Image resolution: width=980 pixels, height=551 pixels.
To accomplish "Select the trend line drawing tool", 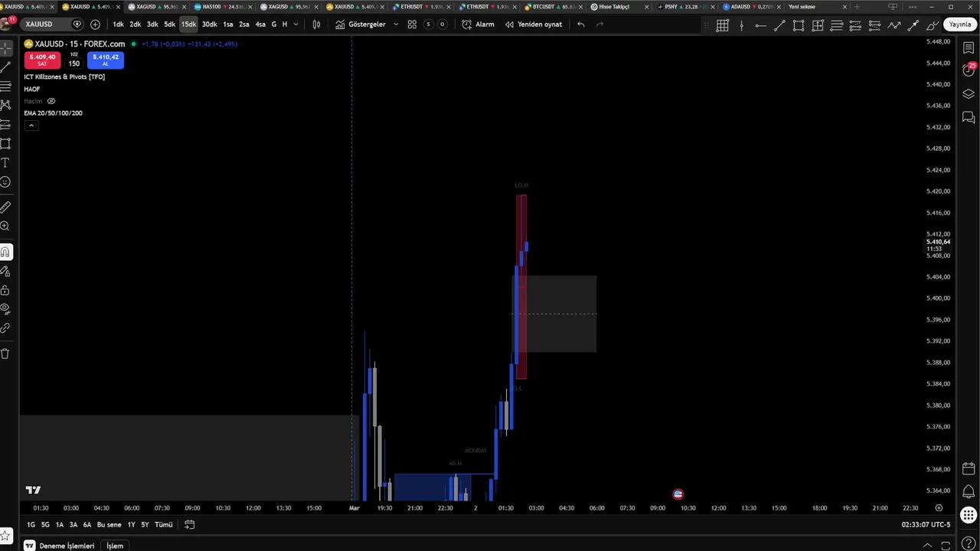I will tap(5, 67).
